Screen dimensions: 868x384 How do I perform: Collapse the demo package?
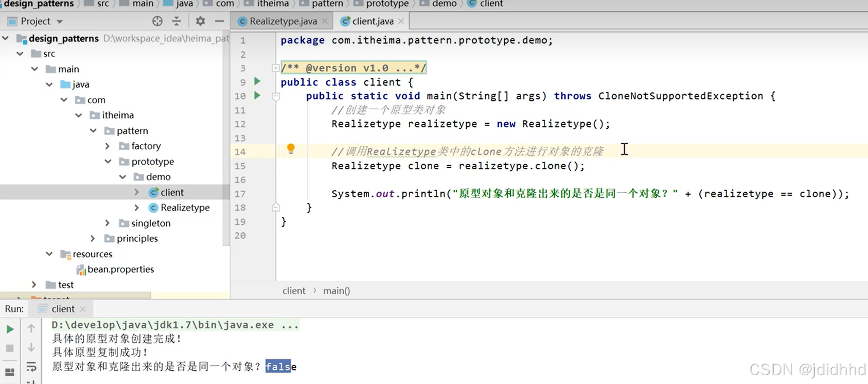[123, 177]
